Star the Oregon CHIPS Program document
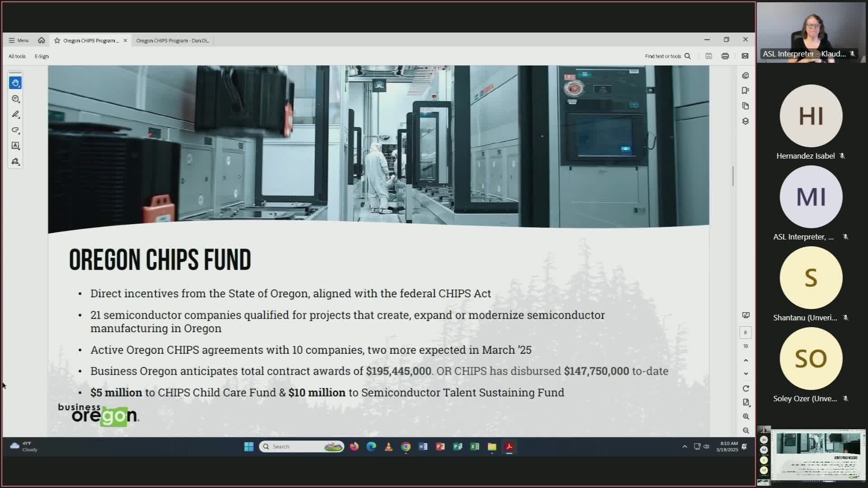The width and height of the screenshot is (868, 488). click(x=57, y=40)
